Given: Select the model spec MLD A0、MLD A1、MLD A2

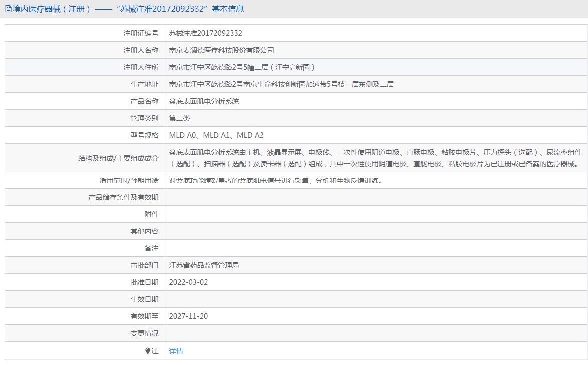Looking at the screenshot, I should tap(216, 135).
